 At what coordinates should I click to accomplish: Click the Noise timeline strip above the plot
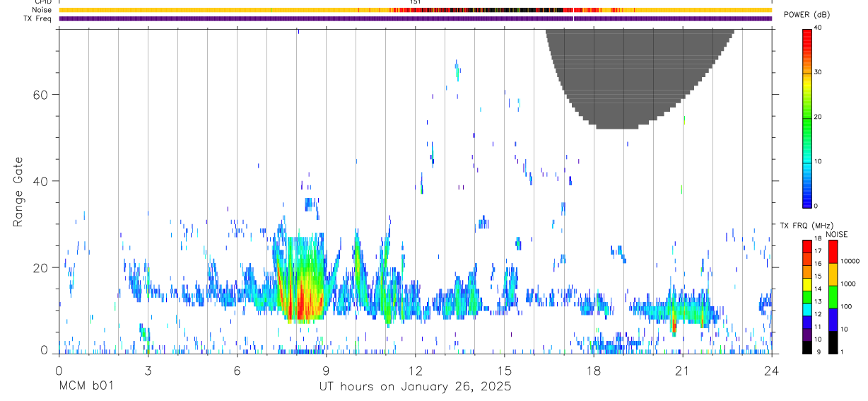(415, 10)
